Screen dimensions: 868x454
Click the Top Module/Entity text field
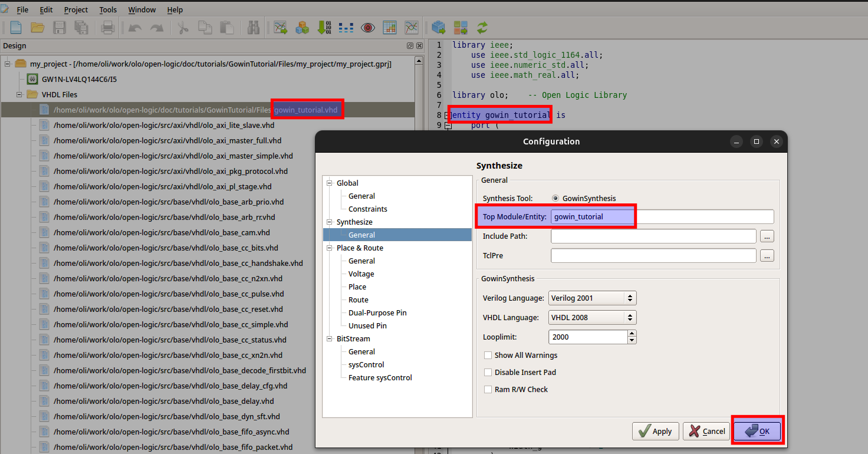pyautogui.click(x=662, y=217)
